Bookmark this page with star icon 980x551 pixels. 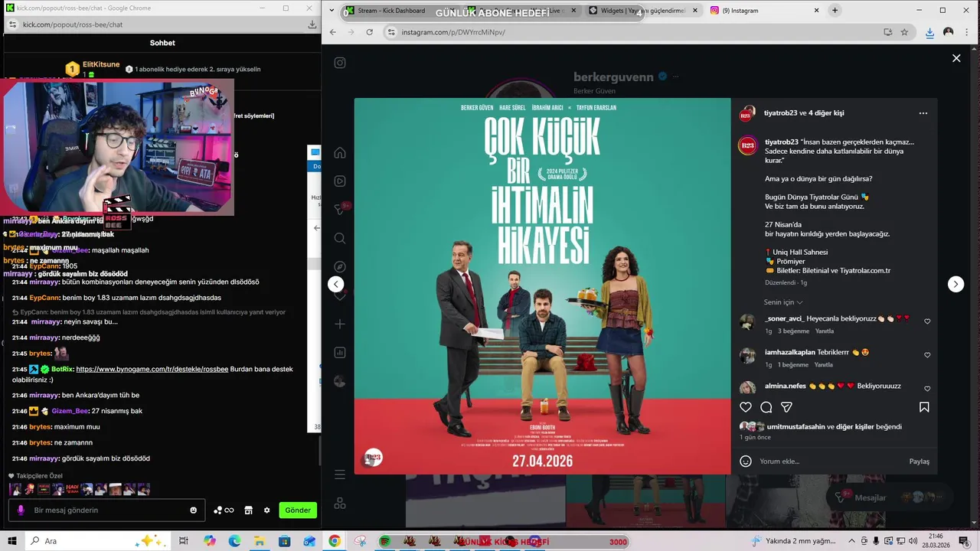[x=904, y=32]
